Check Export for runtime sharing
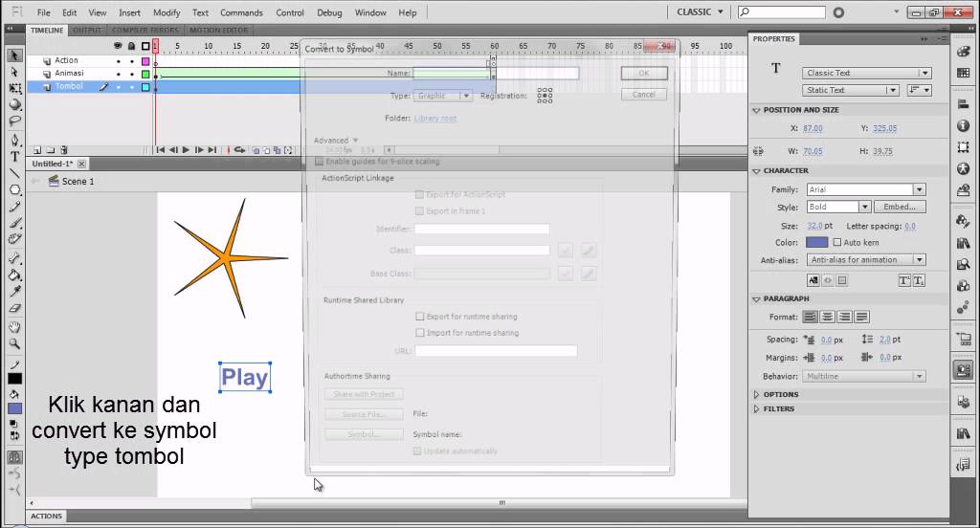The width and height of the screenshot is (980, 528). pos(420,317)
